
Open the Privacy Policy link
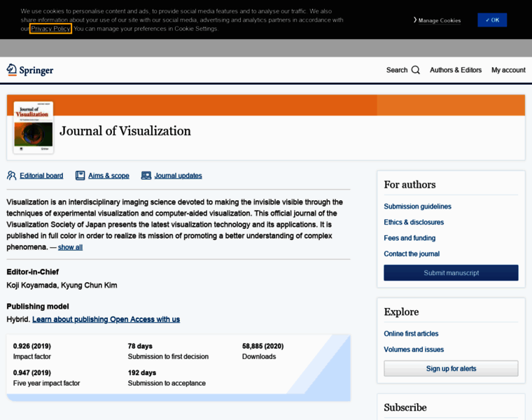[x=50, y=29]
